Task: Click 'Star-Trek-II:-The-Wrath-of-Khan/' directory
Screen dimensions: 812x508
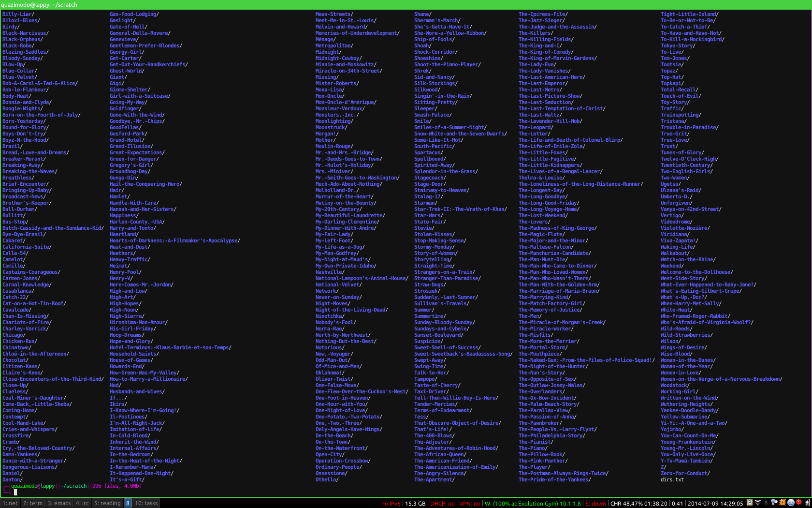Action: click(461, 209)
